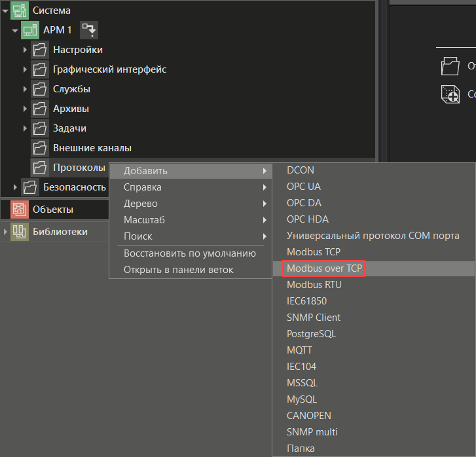Click the Службы folder icon

[x=40, y=89]
